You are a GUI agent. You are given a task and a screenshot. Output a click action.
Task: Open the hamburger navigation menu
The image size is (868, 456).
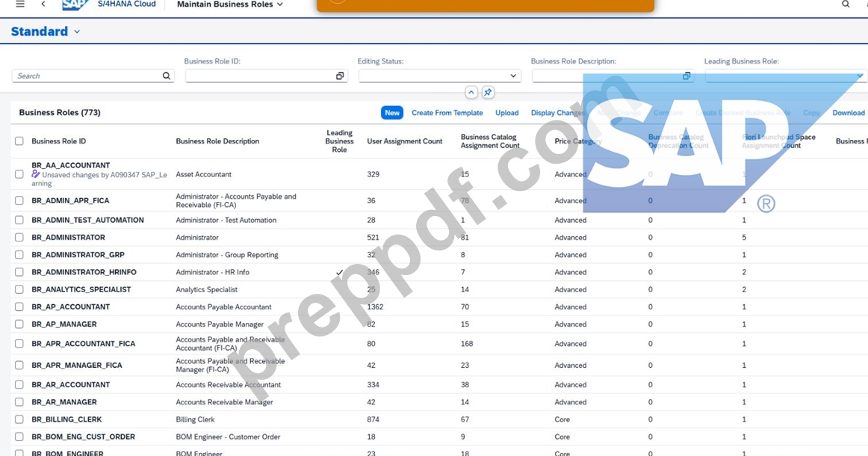[20, 4]
